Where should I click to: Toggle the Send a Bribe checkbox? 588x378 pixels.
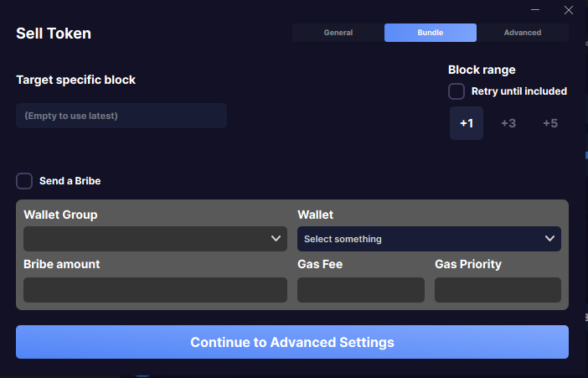point(24,181)
